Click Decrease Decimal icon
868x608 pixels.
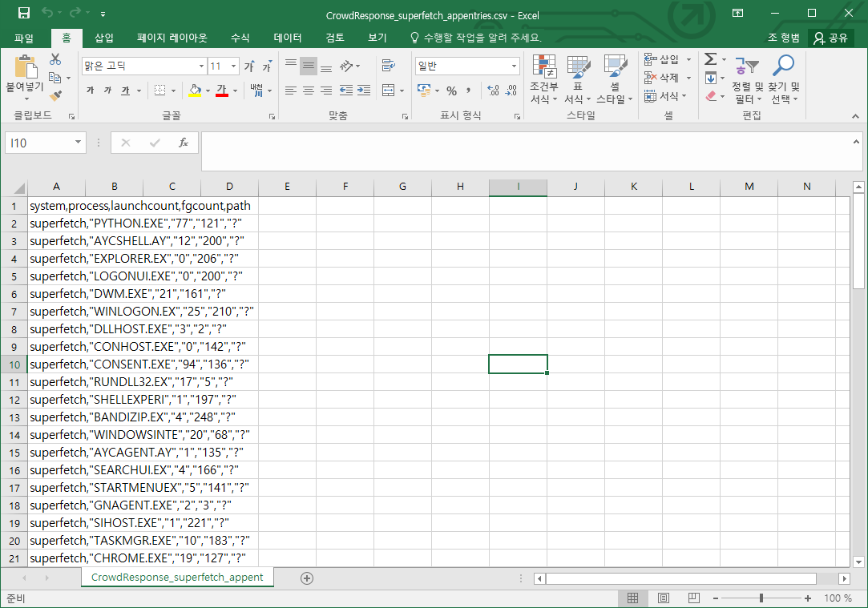pos(511,91)
